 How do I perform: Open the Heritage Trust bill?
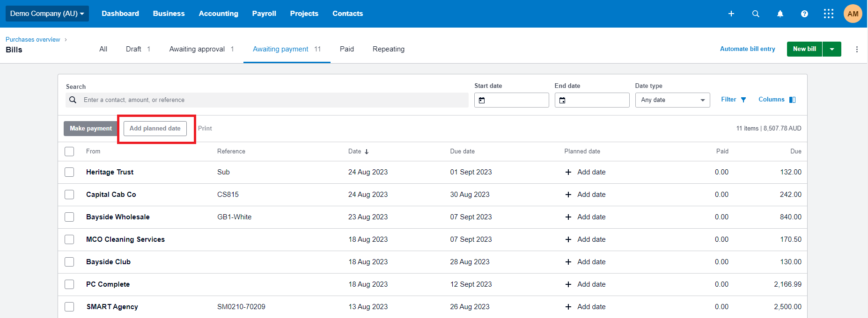(x=110, y=172)
